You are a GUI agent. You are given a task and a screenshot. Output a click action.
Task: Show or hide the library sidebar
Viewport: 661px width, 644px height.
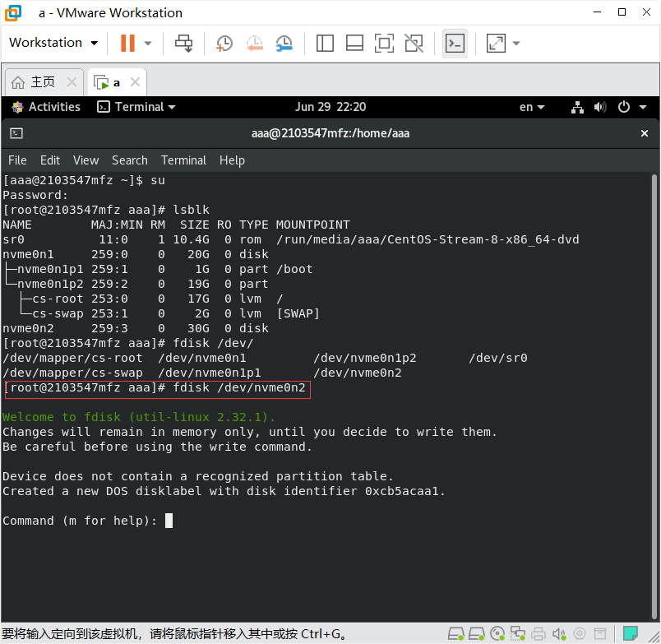pos(325,43)
